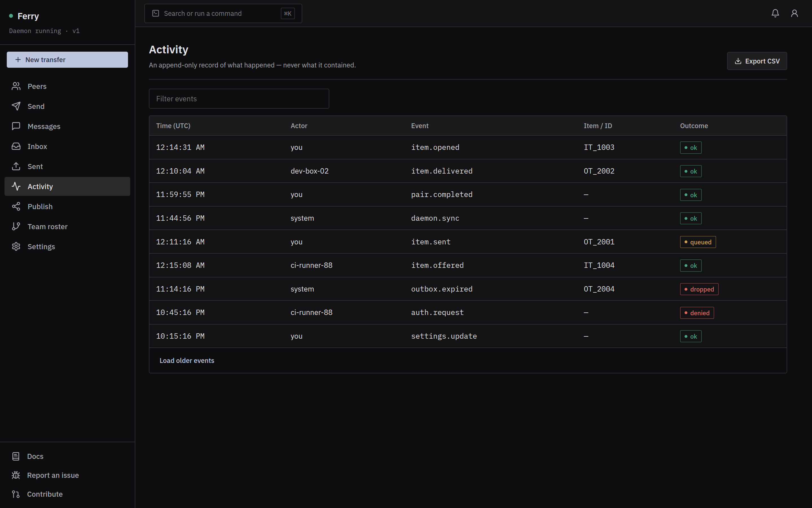812x508 pixels.
Task: Select the 11:44:56 PM timestamp
Action: click(x=180, y=218)
